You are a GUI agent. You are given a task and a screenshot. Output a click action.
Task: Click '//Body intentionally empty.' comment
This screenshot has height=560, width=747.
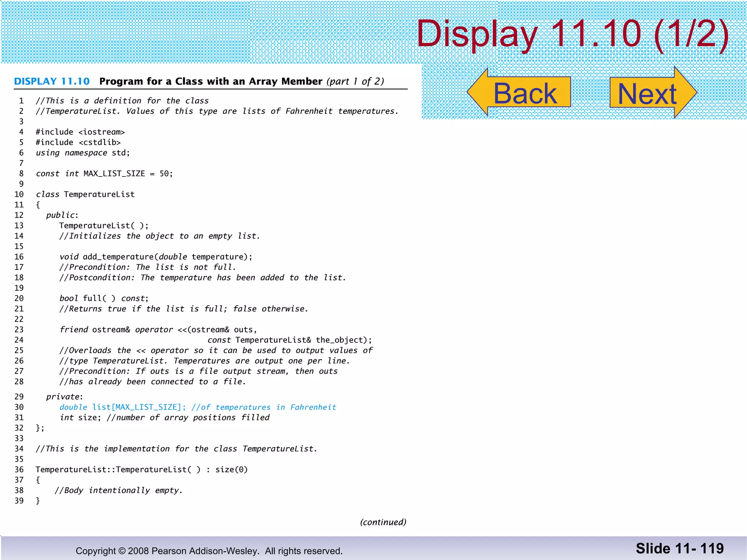click(x=119, y=490)
